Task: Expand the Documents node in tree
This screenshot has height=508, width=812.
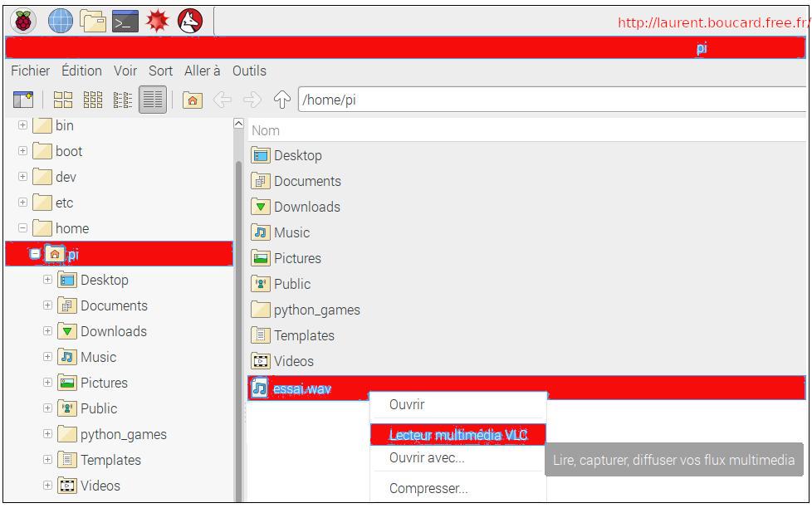Action: 47,305
